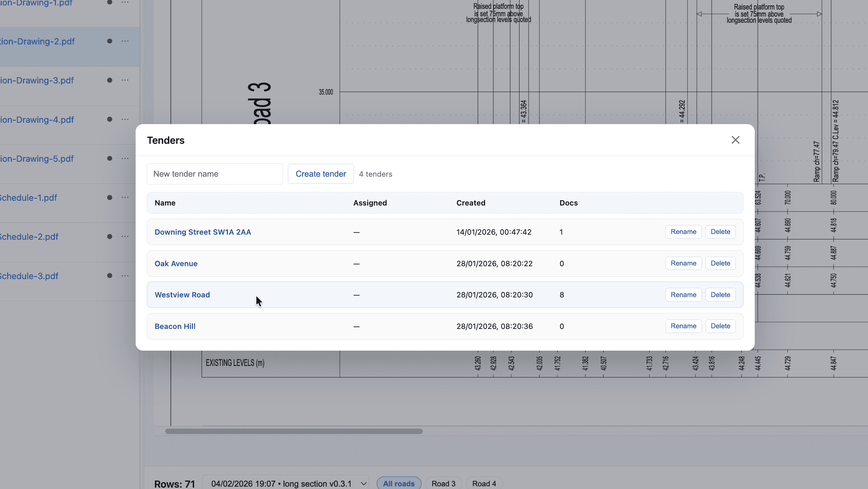This screenshot has height=489, width=868.
Task: Rename the Oak Avenue tender
Action: click(683, 263)
